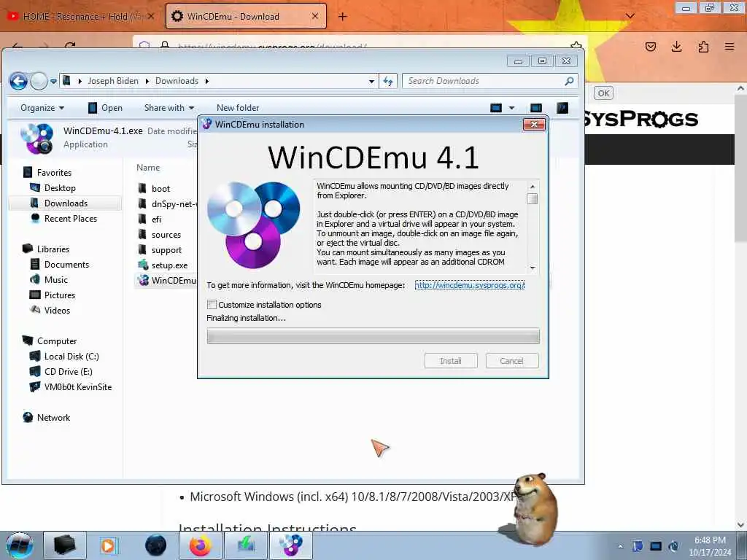Toggle the preview pane icon
The image size is (747, 560).
click(x=536, y=108)
